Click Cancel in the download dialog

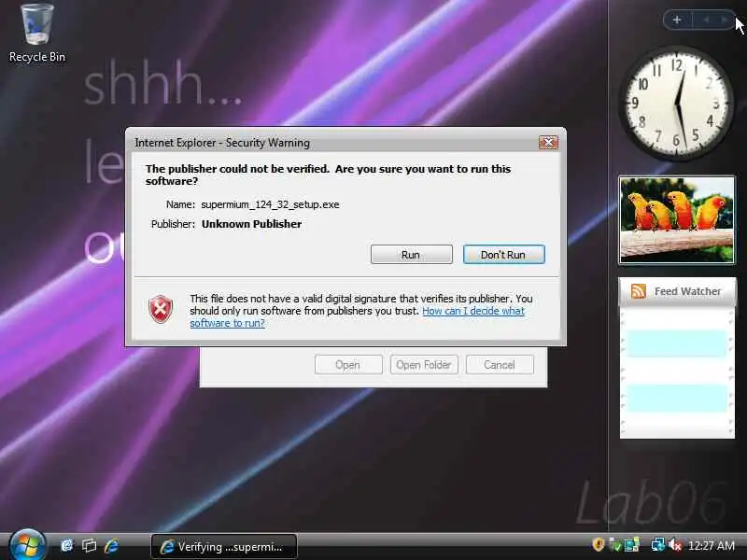(500, 365)
